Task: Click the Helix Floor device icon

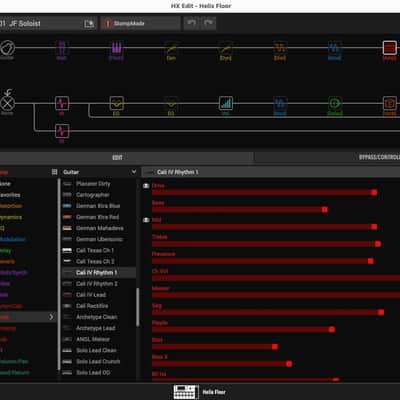Action: click(x=186, y=392)
